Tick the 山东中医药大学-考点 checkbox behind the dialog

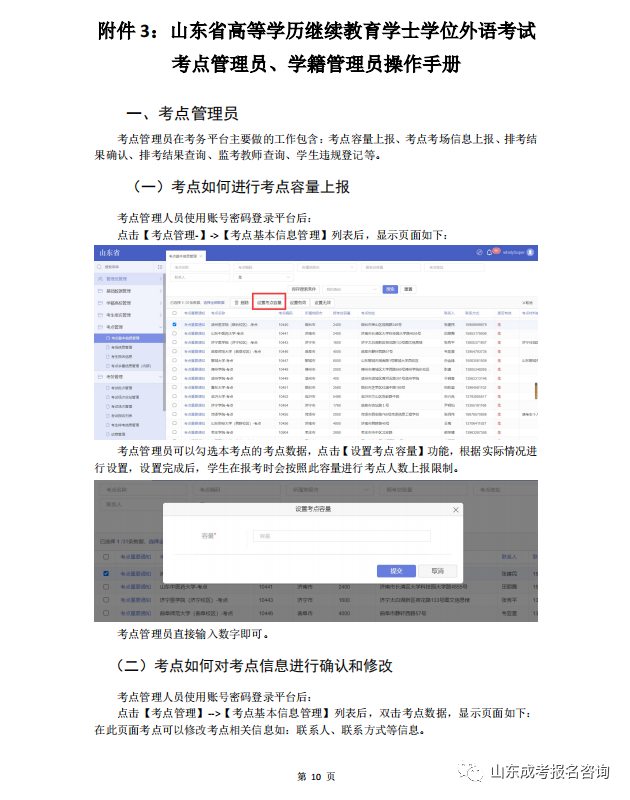[x=106, y=587]
